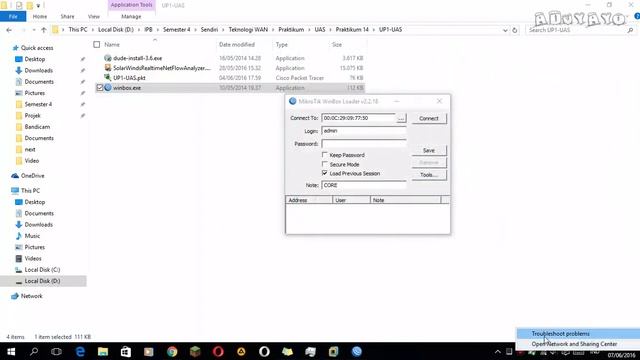The height and width of the screenshot is (360, 640).
Task: Show hidden system tray icons
Action: [498, 351]
